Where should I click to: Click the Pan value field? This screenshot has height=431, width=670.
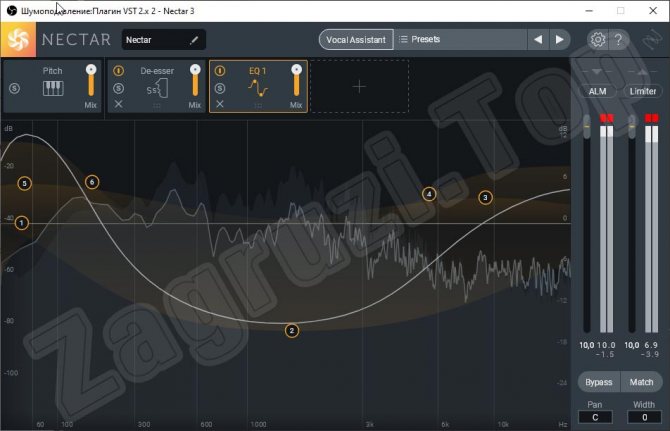click(x=595, y=417)
